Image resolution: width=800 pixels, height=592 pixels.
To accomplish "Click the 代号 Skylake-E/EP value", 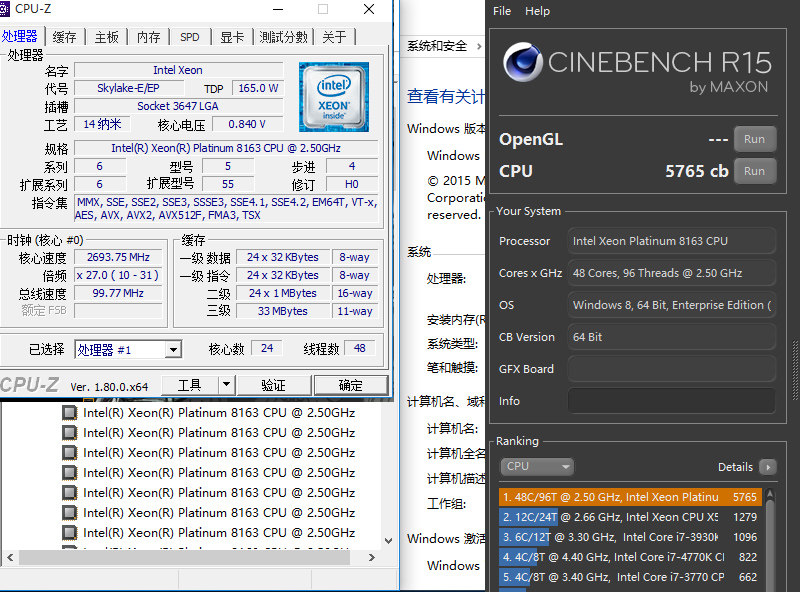I will [x=129, y=88].
